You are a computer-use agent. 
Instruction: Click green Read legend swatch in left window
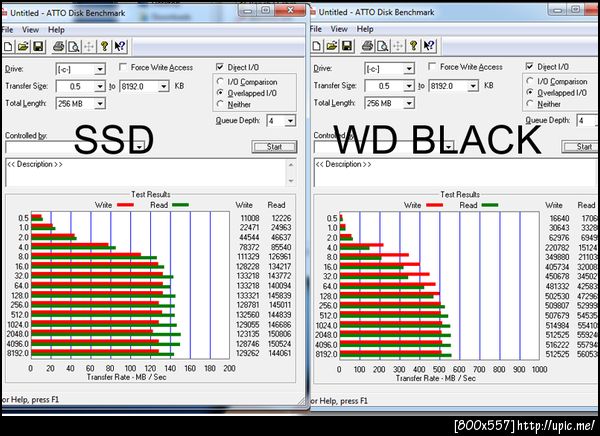click(x=180, y=205)
